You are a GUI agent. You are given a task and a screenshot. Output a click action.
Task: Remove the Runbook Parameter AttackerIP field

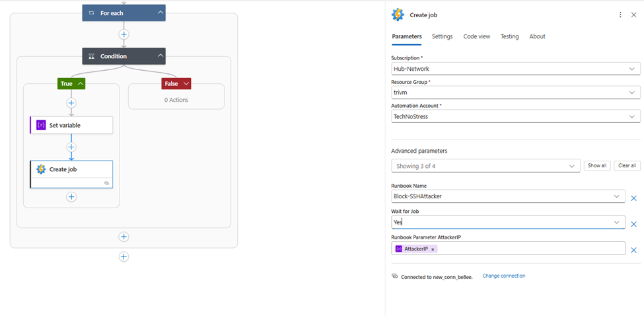click(x=633, y=251)
